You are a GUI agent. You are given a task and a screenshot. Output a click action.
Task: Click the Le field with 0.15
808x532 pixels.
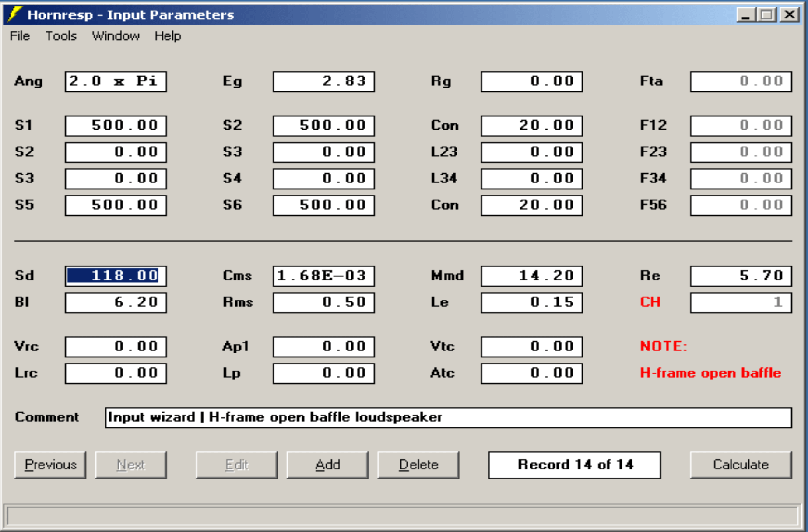click(532, 303)
